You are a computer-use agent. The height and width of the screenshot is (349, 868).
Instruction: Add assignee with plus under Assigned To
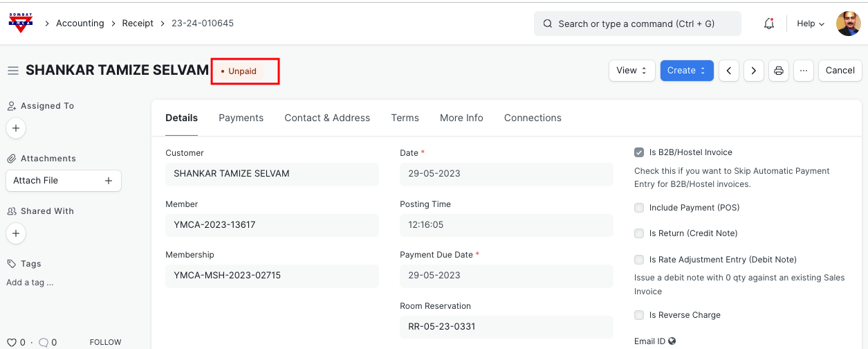16,128
